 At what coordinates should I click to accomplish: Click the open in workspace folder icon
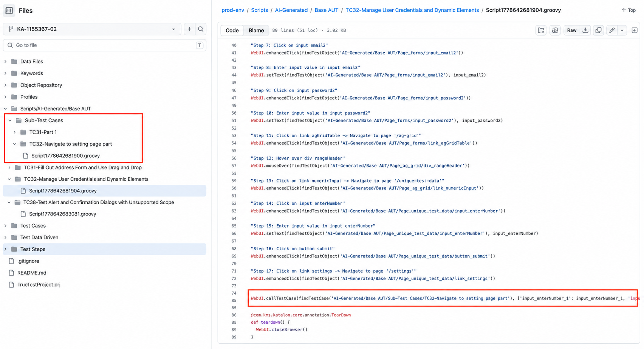pos(541,30)
